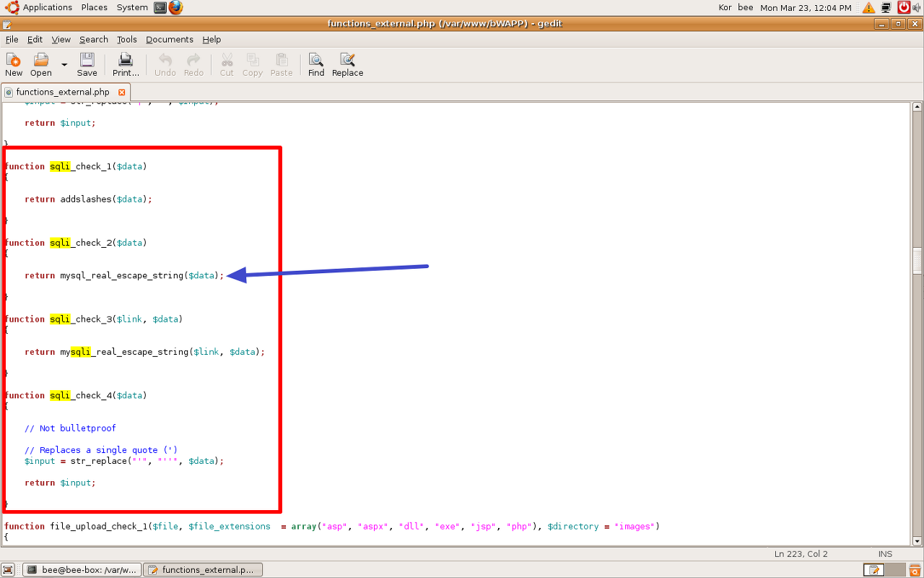Click gedit window menu icon in title bar
924x578 pixels.
coord(6,24)
